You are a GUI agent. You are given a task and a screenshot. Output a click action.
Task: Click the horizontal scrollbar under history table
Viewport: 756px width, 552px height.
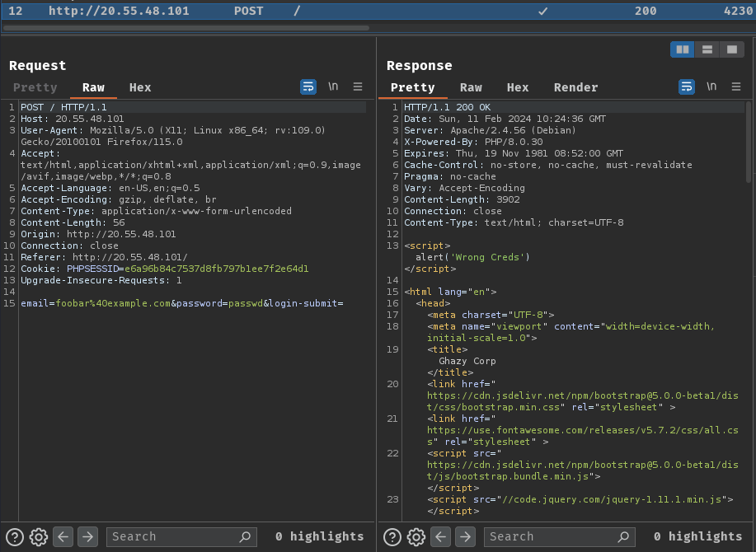tap(186, 28)
